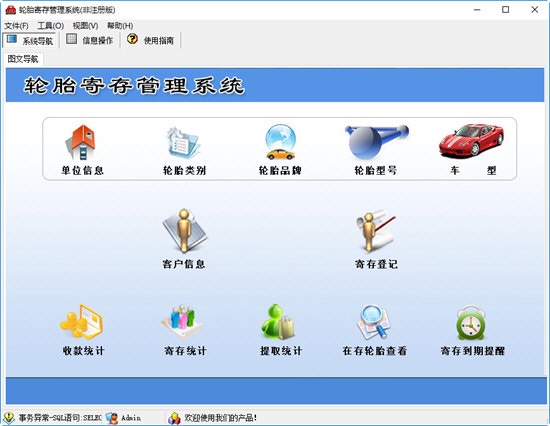Click the app icon in title bar
550x426 pixels.
coord(11,10)
